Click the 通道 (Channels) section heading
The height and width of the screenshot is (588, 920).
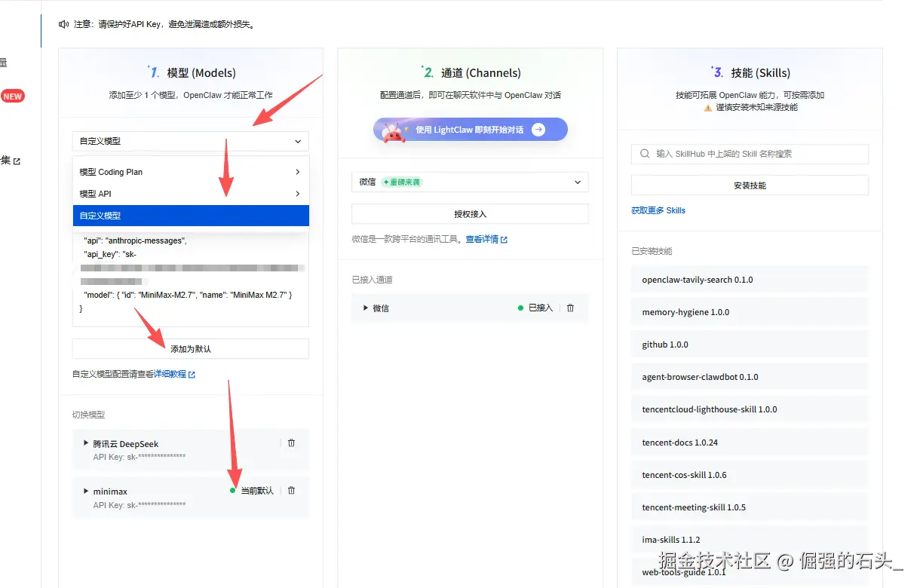coord(481,73)
